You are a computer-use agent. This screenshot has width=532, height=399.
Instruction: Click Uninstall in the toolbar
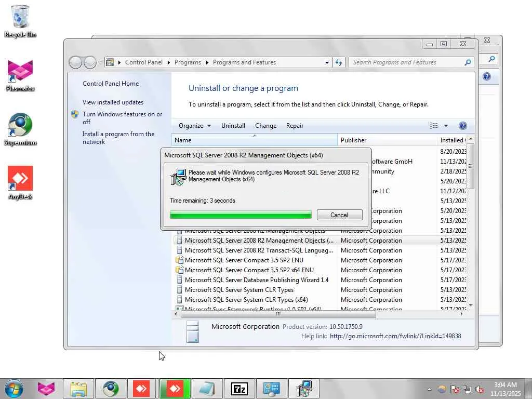click(233, 126)
